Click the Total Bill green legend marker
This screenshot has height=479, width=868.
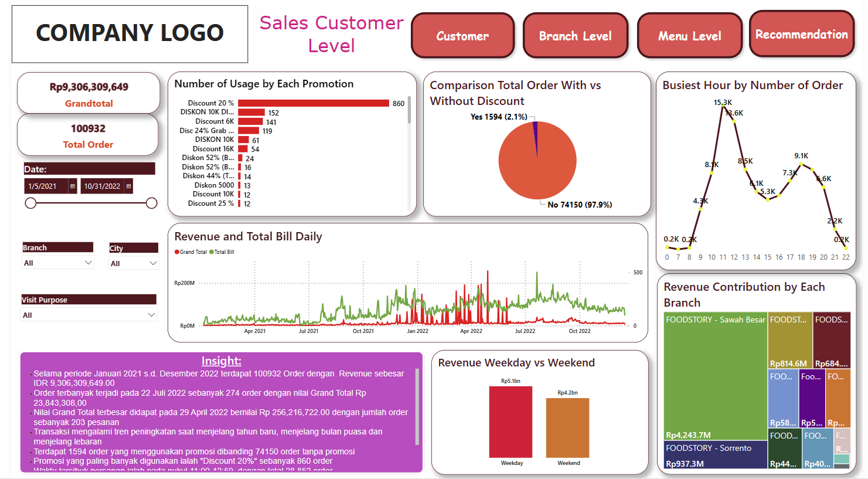point(212,252)
